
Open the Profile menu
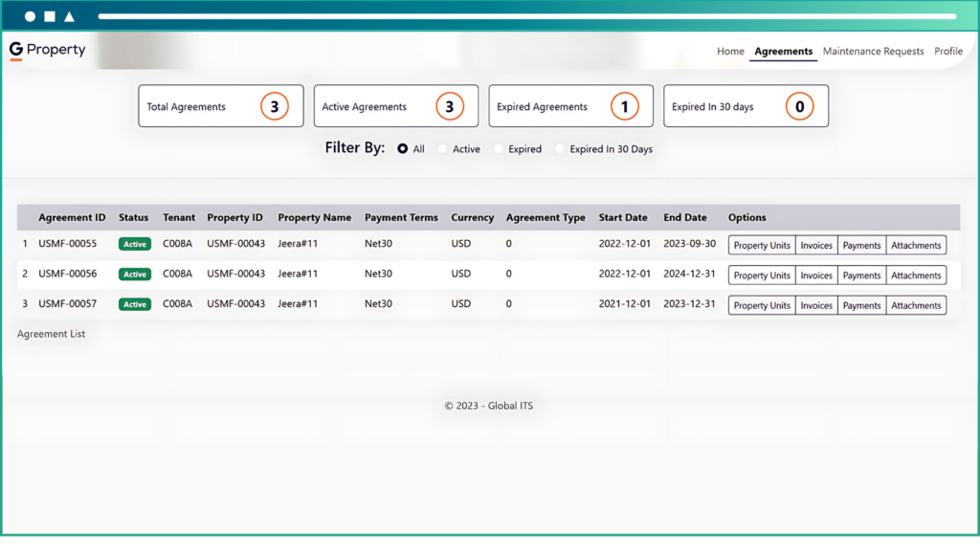(948, 52)
